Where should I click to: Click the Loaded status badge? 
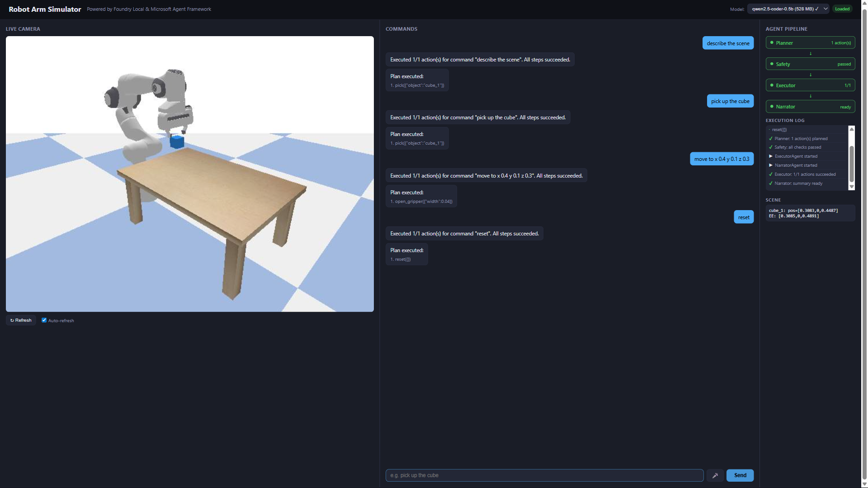[x=842, y=9]
